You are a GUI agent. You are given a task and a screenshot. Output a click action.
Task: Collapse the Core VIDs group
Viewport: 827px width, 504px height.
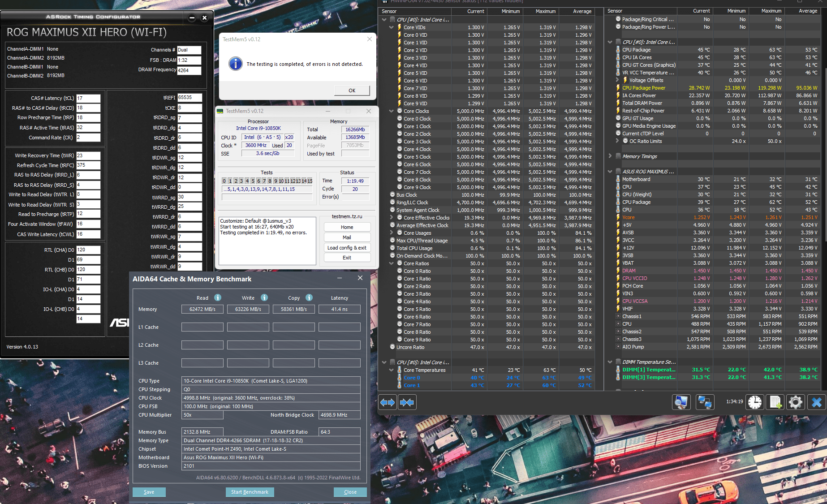coord(392,27)
